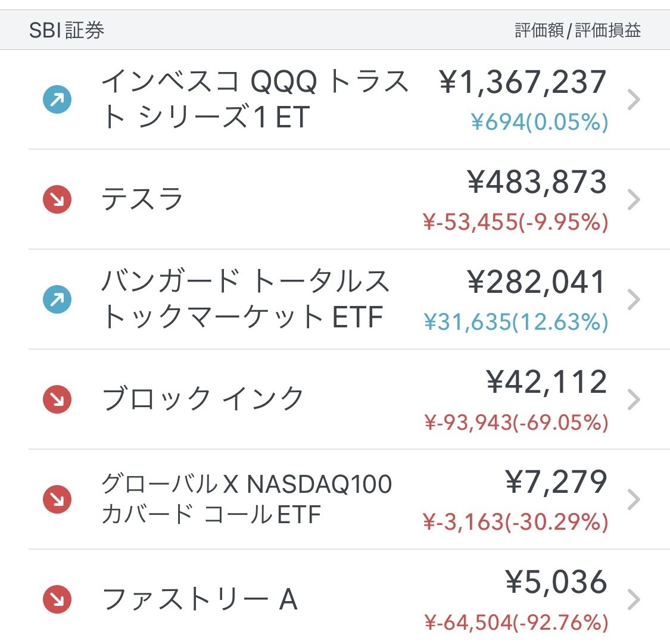
Task: Click the red down-arrow icon beside テスラ
Action: 57,199
